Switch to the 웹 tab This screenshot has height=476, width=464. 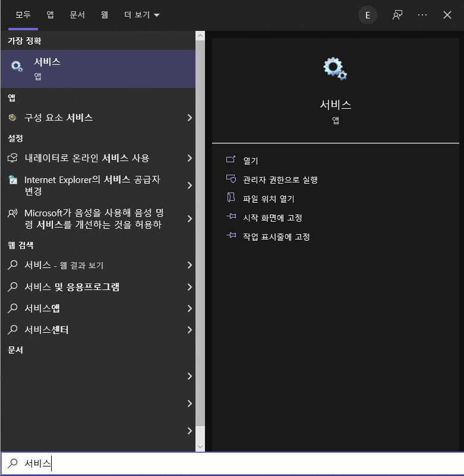point(104,15)
